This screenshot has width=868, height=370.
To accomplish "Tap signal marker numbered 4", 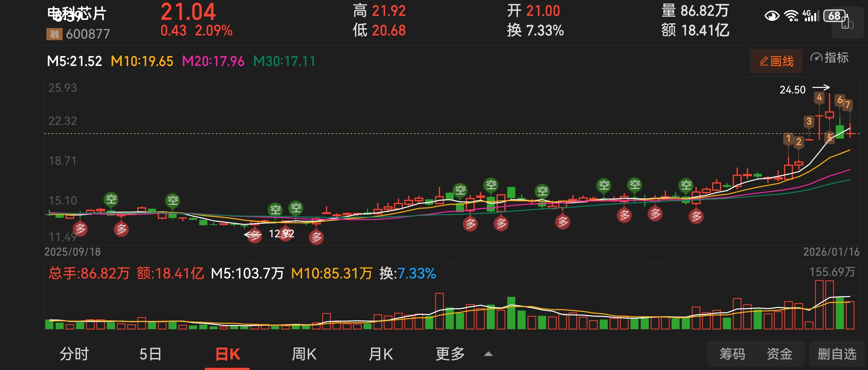I will (x=819, y=98).
